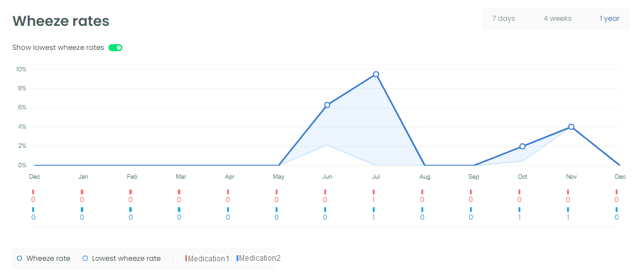Click the blue Medication2 marker under Nov
This screenshot has height=274, width=644.
point(568,210)
